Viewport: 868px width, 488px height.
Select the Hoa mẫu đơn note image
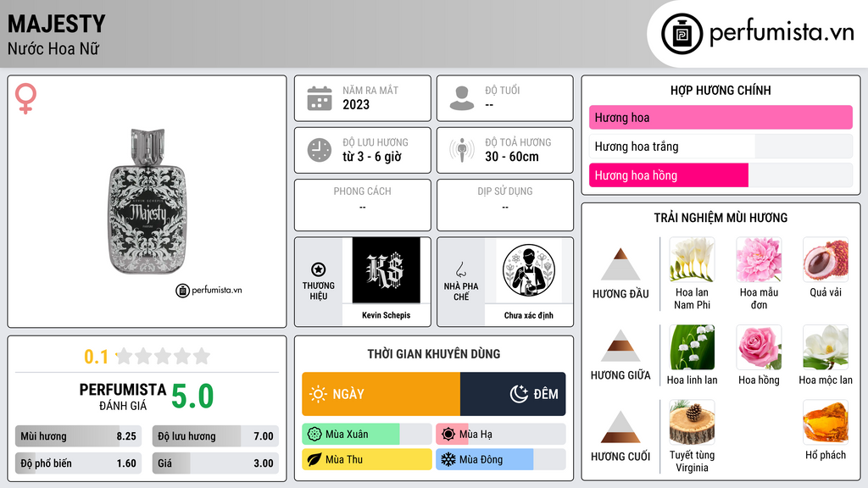[759, 259]
